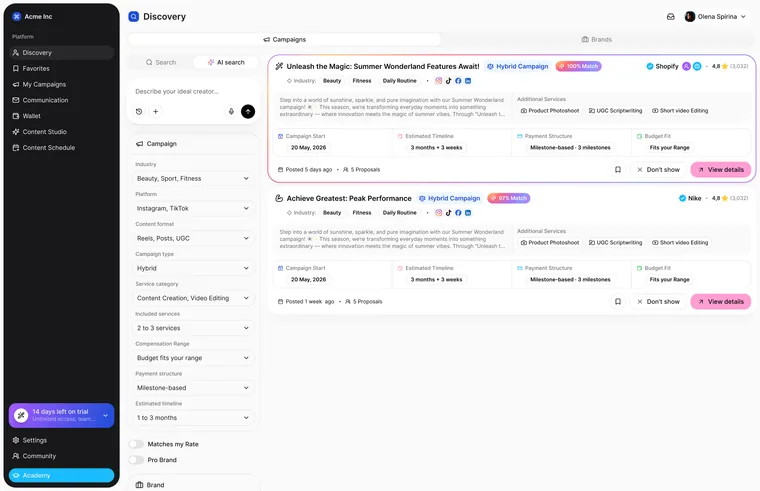Click the star rating on Nike card
Screen dimensions: 760x491
pos(725,198)
